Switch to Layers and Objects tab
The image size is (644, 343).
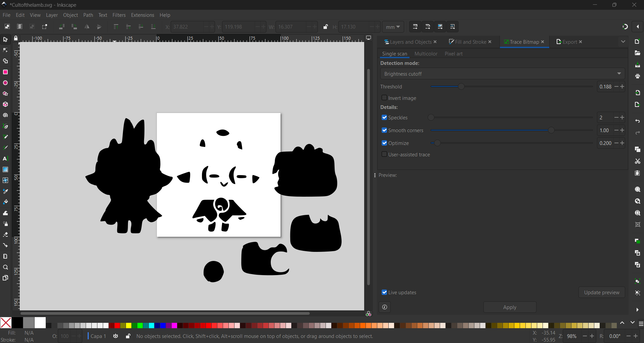coord(407,42)
